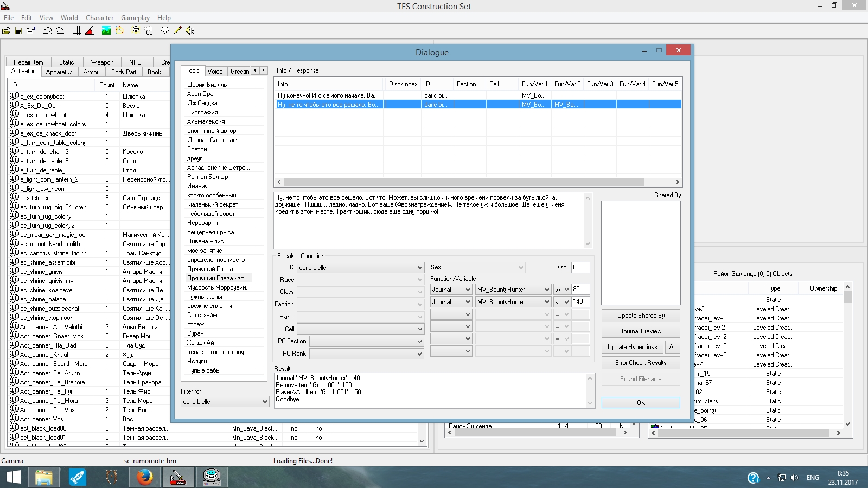Select 'a_ex_colonyboat' in the Object window
Viewport: 868px width, 488px height.
point(42,97)
